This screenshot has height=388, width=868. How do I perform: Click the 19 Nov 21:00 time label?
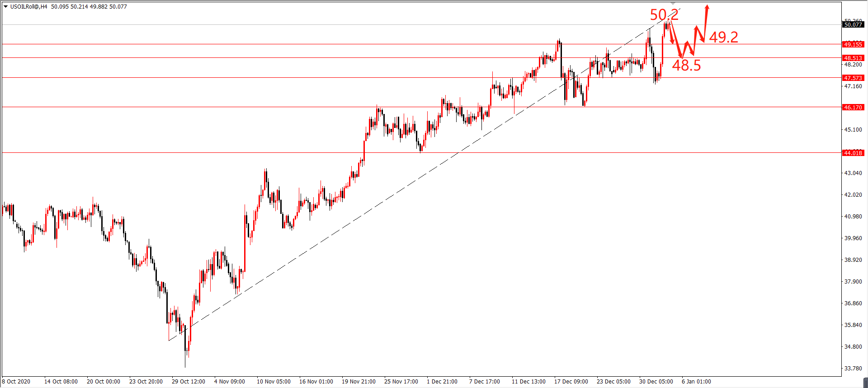tap(359, 382)
